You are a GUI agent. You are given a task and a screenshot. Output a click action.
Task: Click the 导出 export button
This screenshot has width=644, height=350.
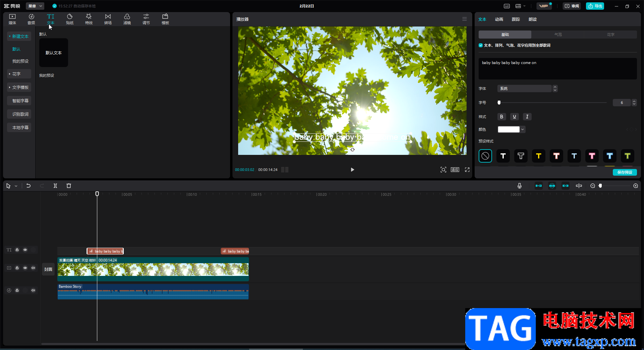595,6
